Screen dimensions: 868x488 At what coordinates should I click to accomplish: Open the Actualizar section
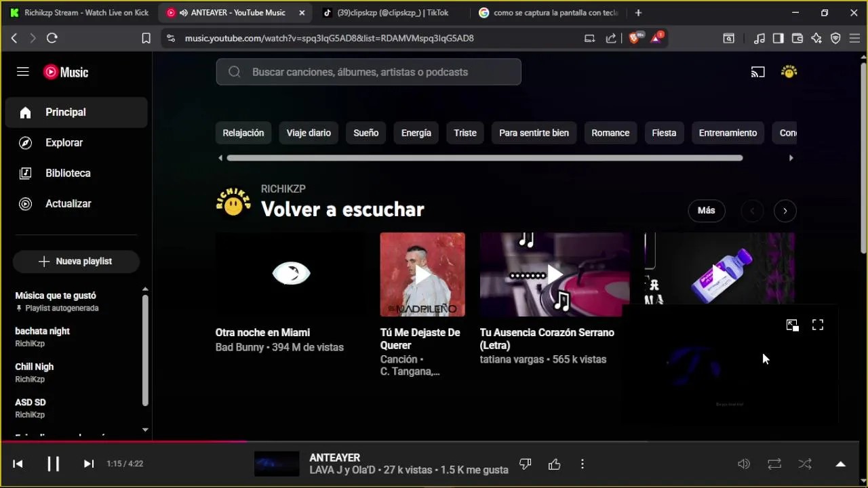pyautogui.click(x=76, y=203)
